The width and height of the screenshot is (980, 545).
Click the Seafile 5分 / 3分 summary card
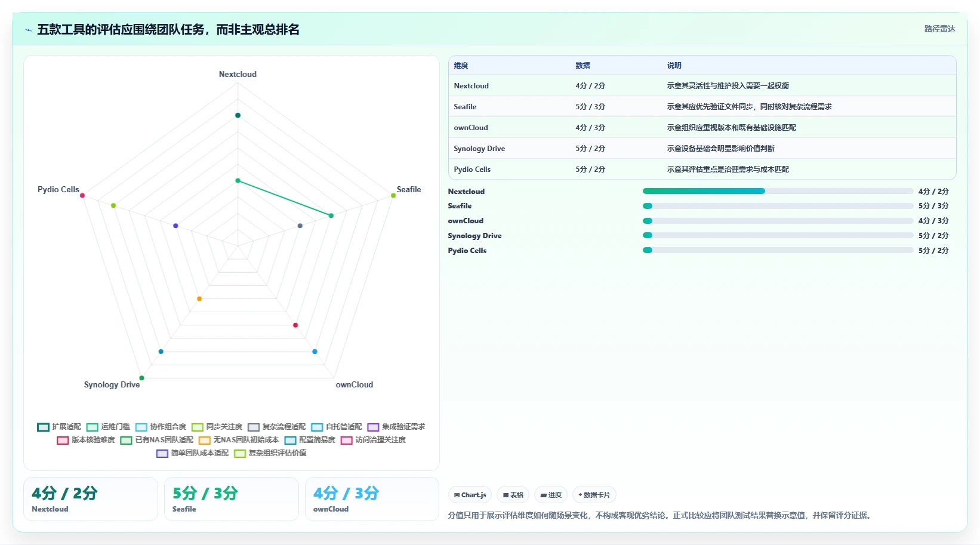[232, 499]
